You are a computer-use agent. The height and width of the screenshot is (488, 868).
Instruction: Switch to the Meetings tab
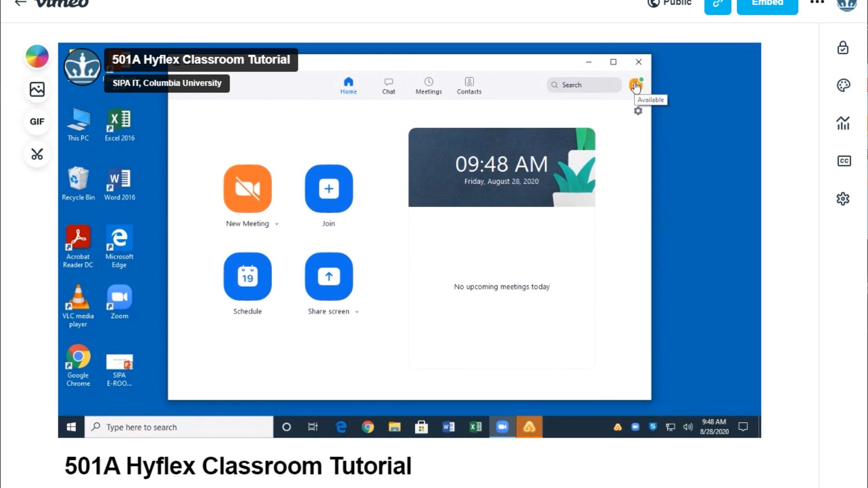click(429, 85)
